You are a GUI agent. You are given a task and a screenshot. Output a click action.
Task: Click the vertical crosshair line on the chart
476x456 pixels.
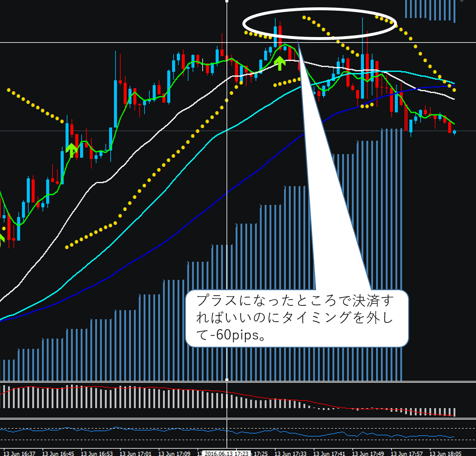227,195
